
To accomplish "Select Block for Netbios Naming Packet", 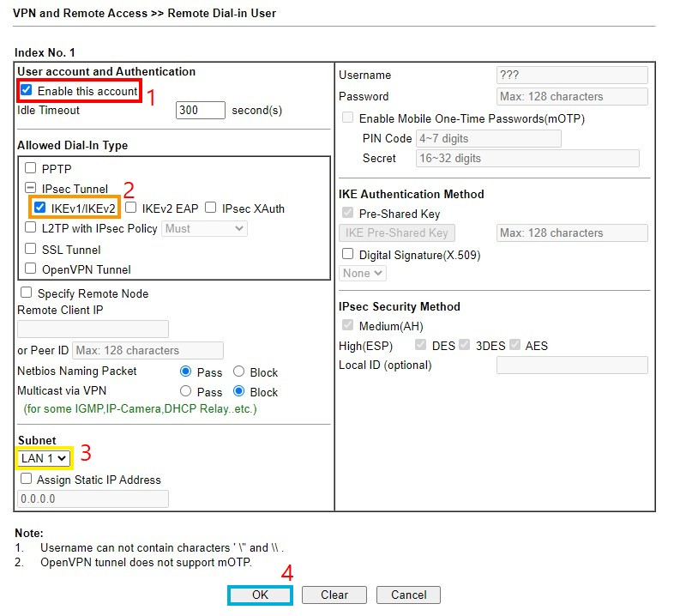I will click(x=238, y=371).
